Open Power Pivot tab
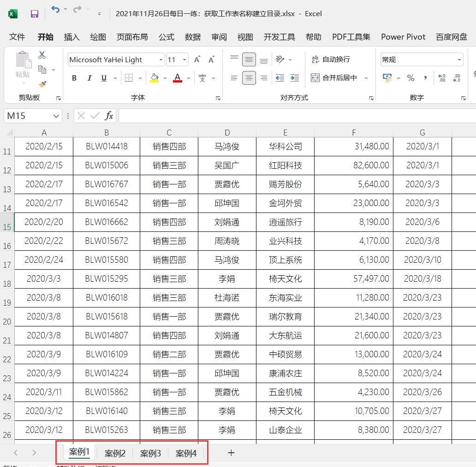 pos(403,37)
